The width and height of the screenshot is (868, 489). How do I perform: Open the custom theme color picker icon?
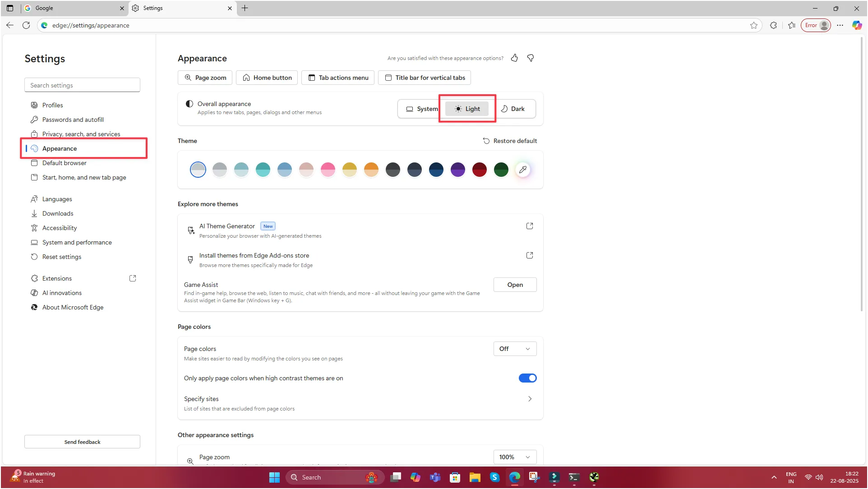tap(523, 170)
